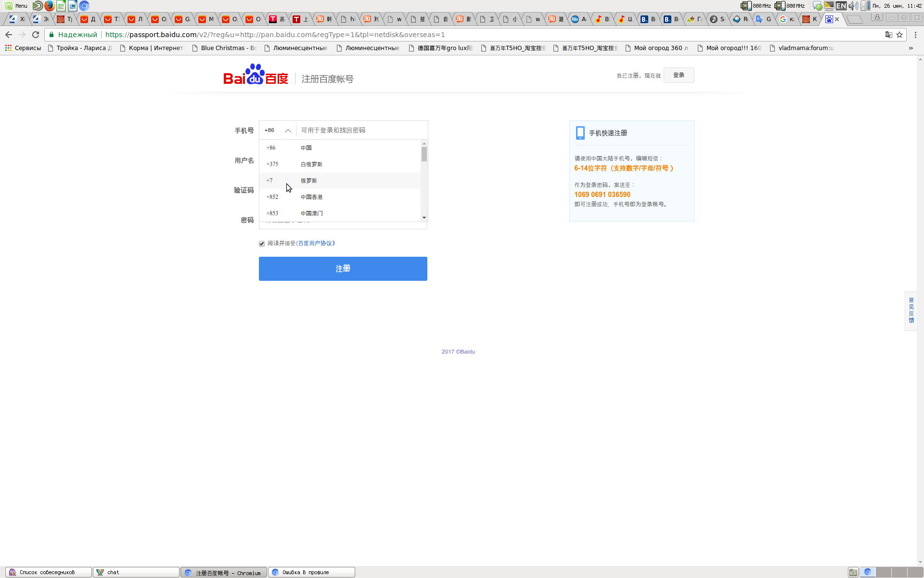
Task: Show more bookmarks with the overflow chevron
Action: click(x=911, y=48)
